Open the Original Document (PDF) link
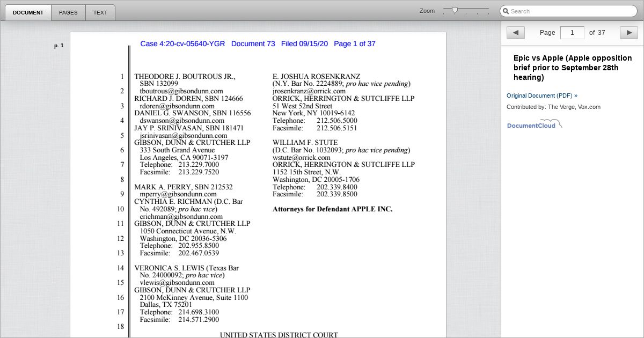644x338 pixels. click(542, 95)
